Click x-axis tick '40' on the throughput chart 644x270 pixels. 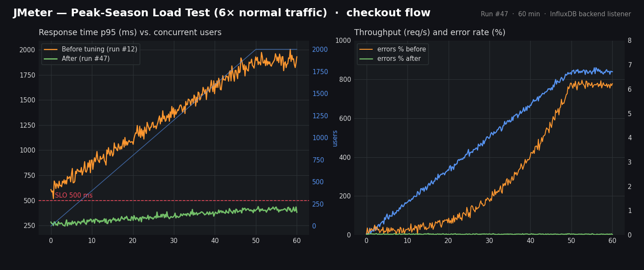pyautogui.click(x=530, y=241)
